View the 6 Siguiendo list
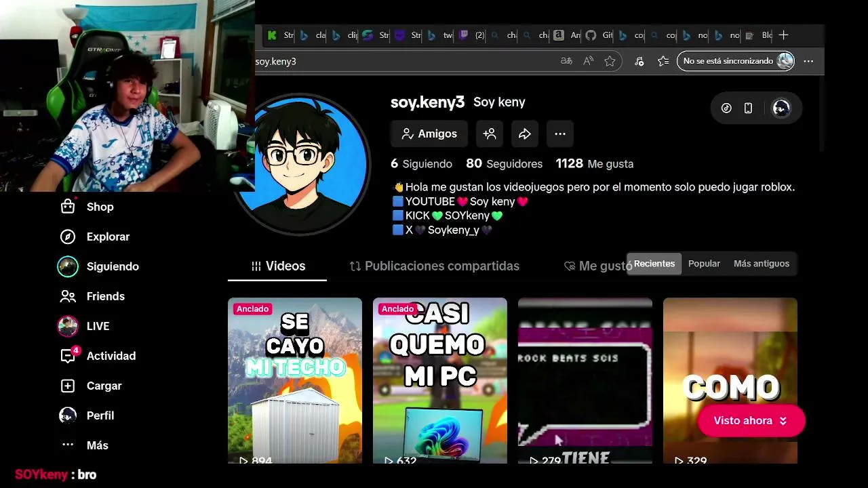868x488 pixels. point(421,164)
